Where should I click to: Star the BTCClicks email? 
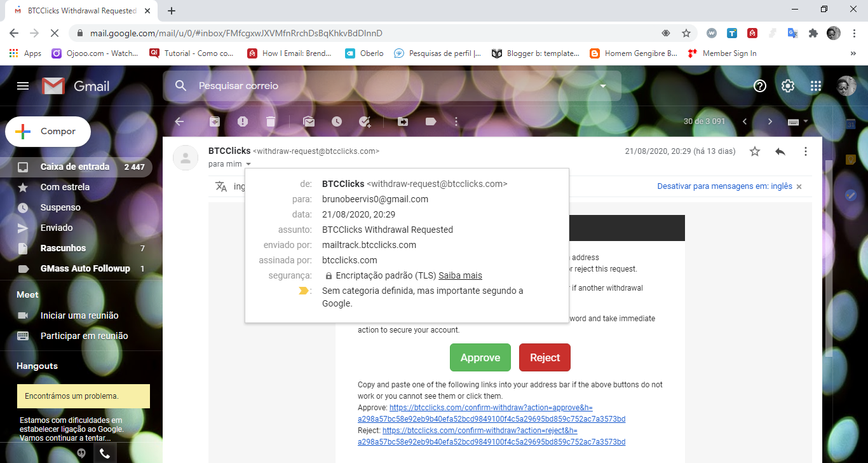tap(755, 151)
